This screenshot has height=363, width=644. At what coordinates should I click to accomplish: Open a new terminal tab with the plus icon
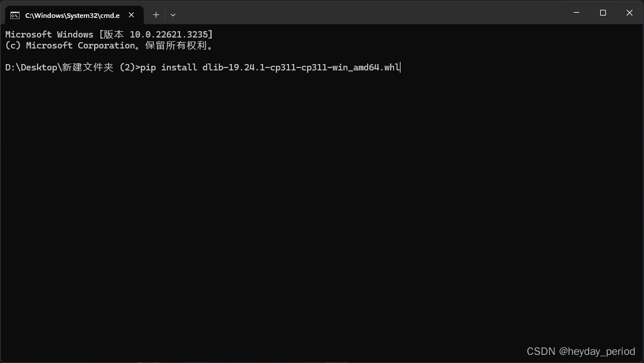point(155,14)
